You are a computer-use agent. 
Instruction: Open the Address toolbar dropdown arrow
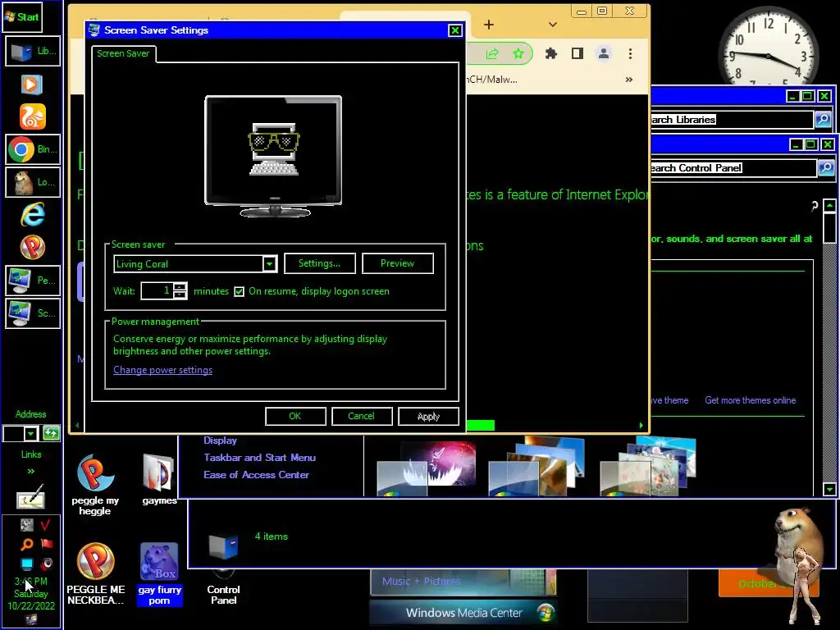30,433
